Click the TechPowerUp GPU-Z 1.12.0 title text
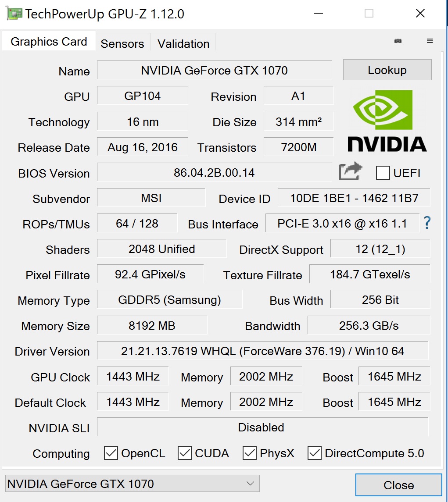 click(104, 14)
